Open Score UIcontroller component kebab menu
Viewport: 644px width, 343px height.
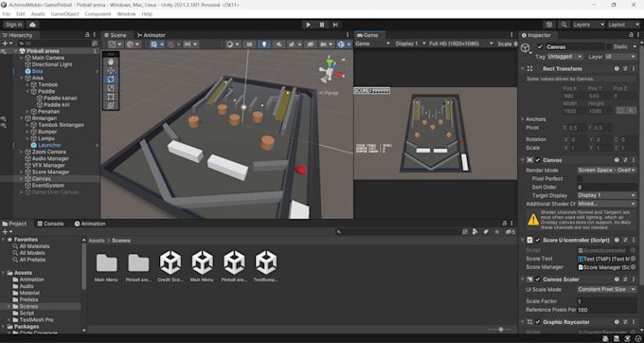pos(633,240)
